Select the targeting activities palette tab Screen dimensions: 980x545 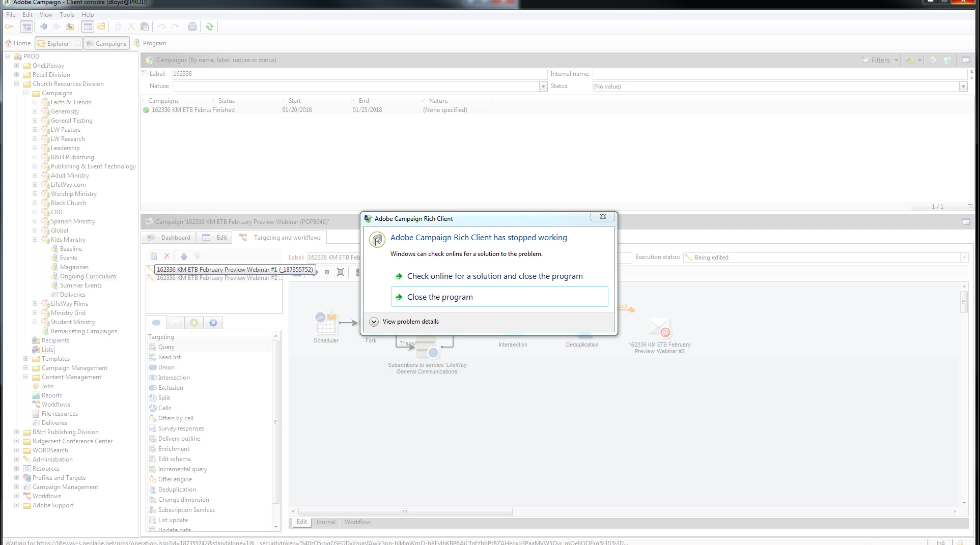pyautogui.click(x=156, y=323)
